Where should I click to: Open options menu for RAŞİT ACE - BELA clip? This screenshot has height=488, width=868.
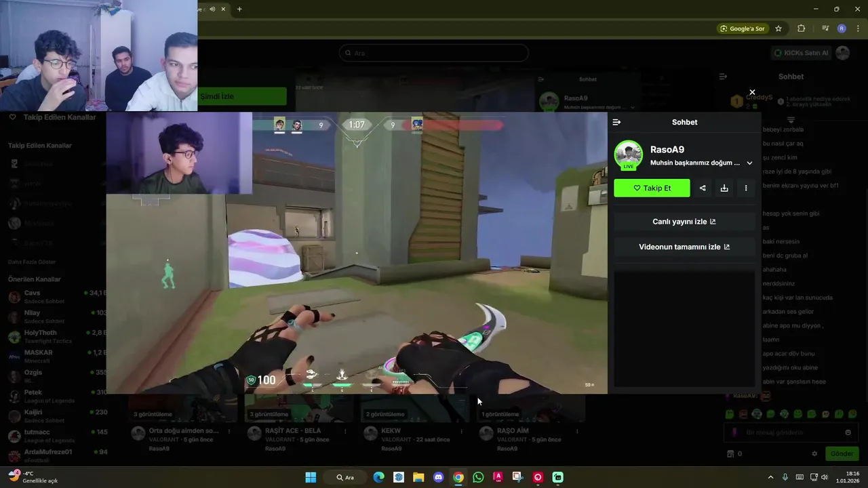[x=346, y=431]
